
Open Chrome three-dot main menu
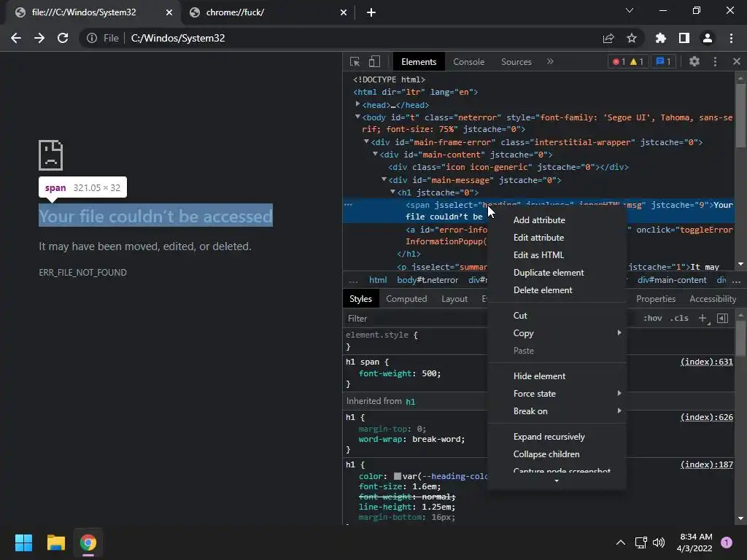pyautogui.click(x=731, y=38)
